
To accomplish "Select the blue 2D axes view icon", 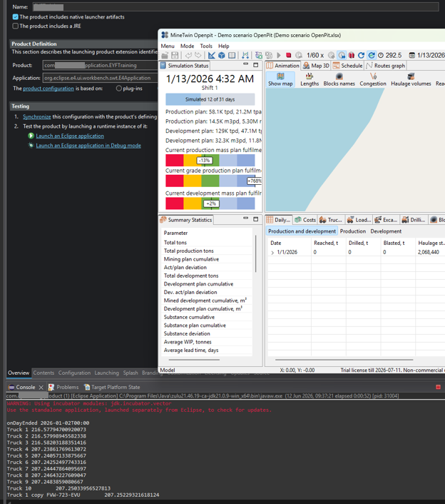I will (212, 55).
